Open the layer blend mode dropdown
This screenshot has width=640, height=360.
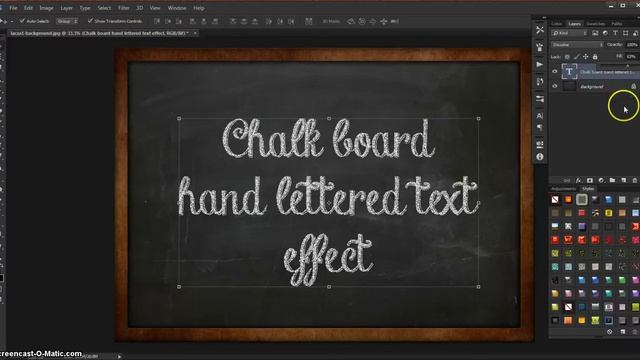577,45
